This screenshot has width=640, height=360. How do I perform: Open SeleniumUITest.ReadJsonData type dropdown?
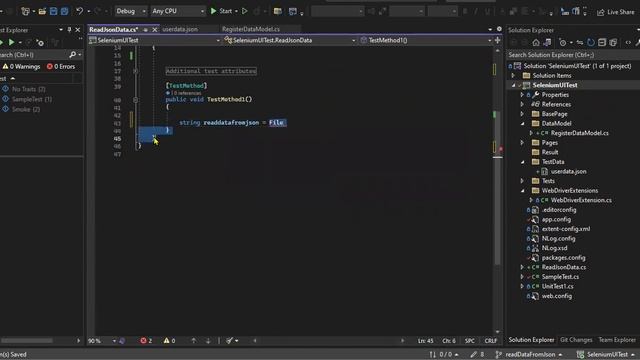tap(290, 40)
